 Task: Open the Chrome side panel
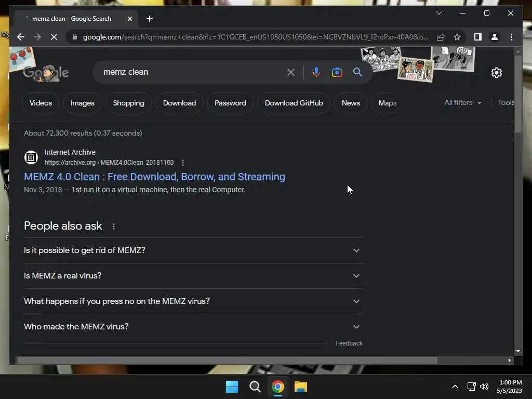478,37
